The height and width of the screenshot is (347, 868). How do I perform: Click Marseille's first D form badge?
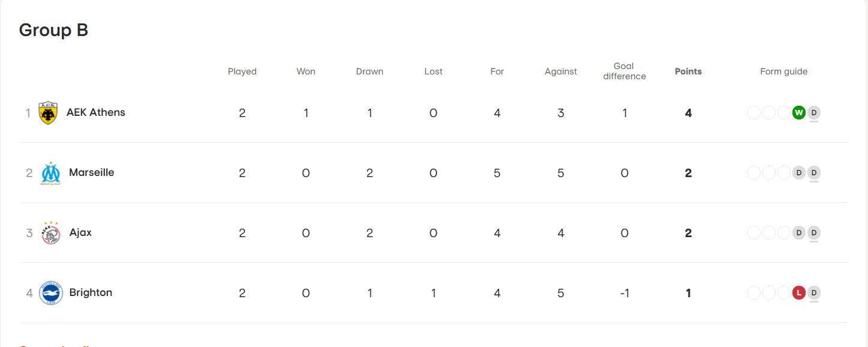[798, 173]
